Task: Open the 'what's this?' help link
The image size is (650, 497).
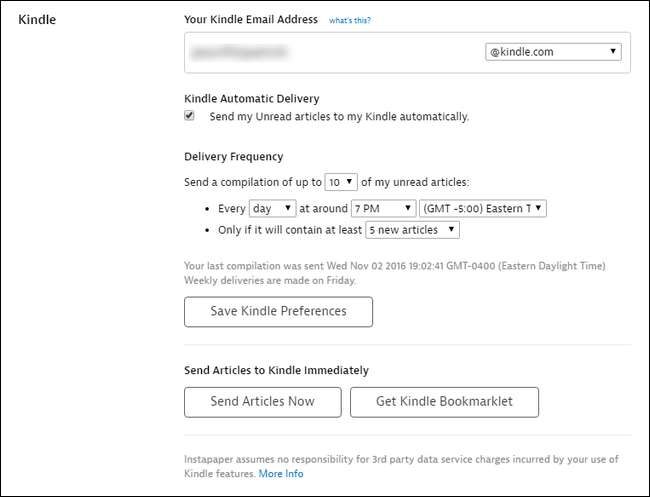Action: point(356,20)
